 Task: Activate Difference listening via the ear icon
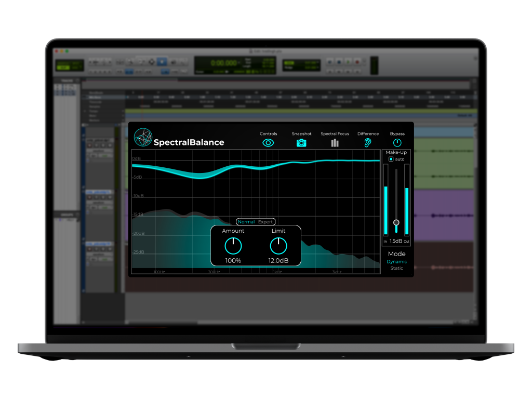(x=368, y=142)
